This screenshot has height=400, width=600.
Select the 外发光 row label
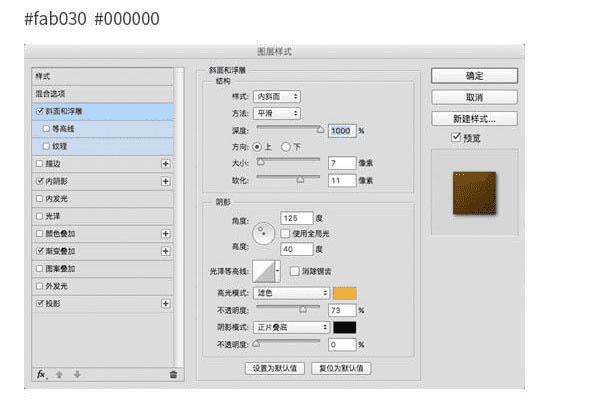(56, 286)
